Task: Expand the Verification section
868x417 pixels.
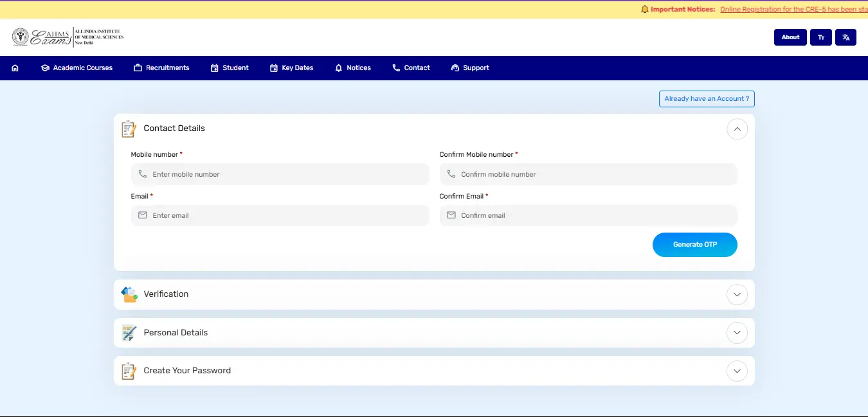Action: [737, 295]
